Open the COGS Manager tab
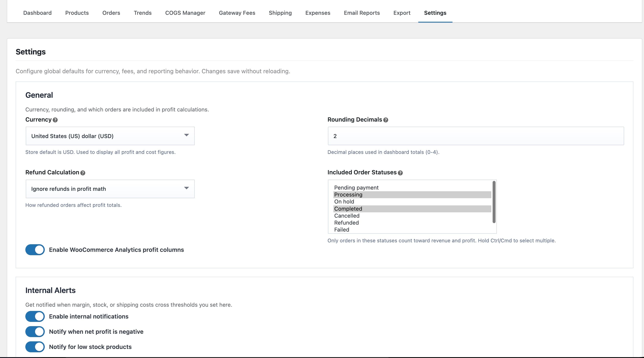 185,13
